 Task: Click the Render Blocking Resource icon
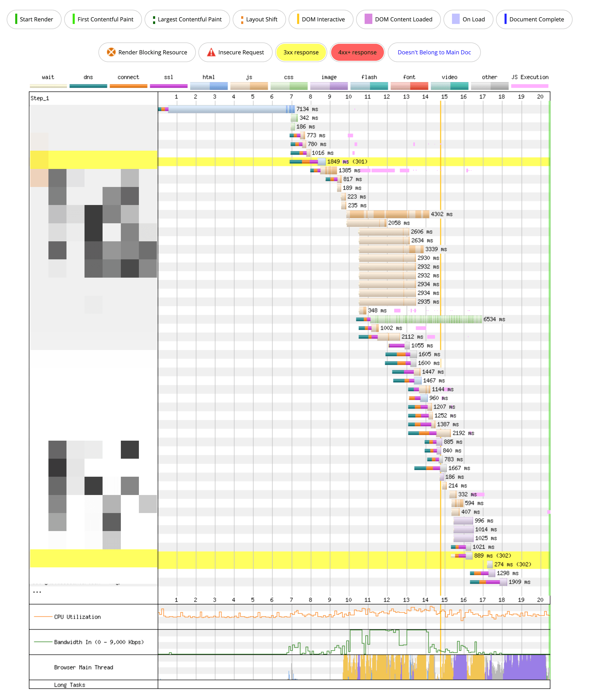click(112, 52)
